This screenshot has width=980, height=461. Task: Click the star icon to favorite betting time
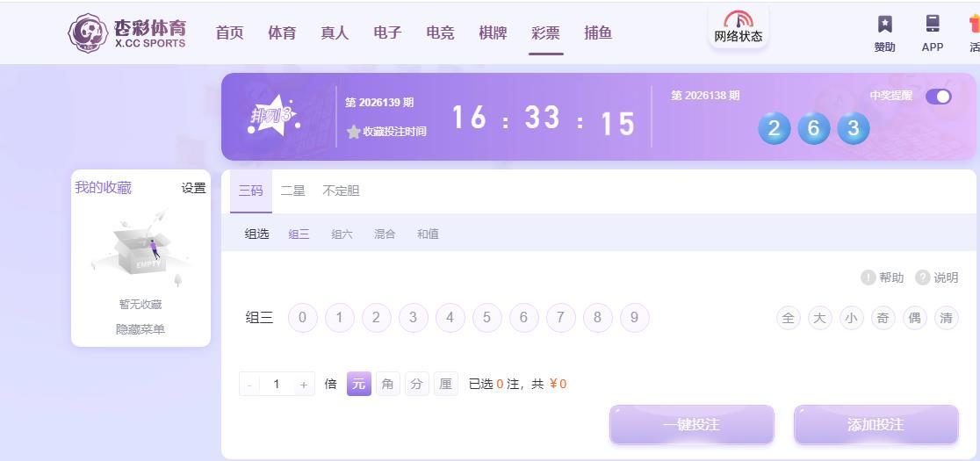[354, 132]
